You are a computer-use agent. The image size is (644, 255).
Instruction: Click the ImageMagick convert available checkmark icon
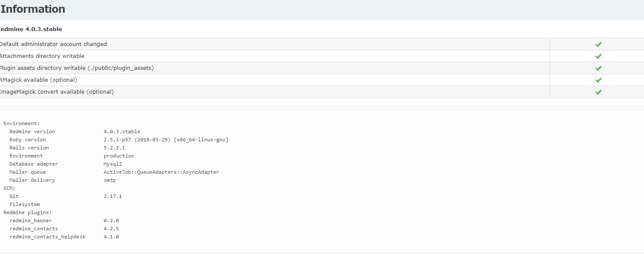tap(598, 92)
